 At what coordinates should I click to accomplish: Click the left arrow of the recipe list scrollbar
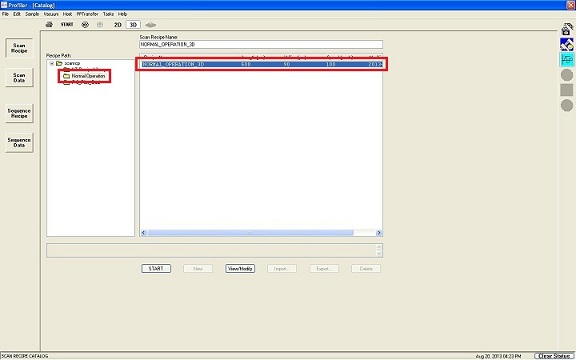click(144, 233)
